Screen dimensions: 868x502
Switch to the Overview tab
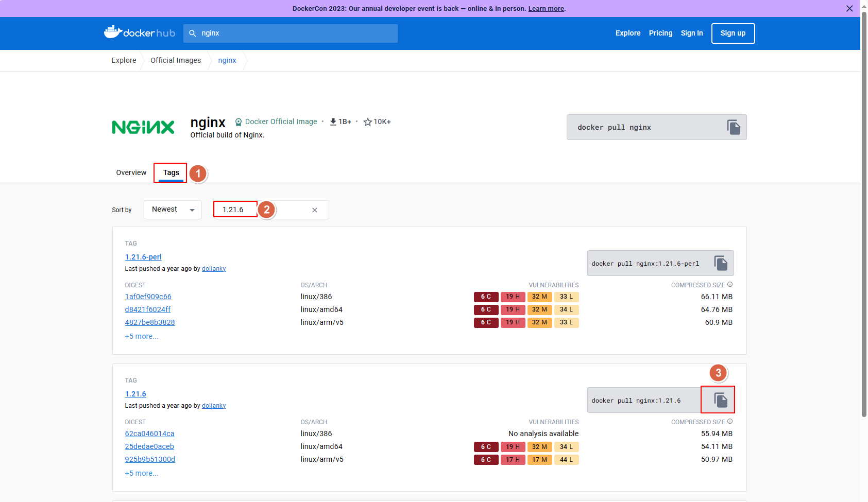coord(131,172)
